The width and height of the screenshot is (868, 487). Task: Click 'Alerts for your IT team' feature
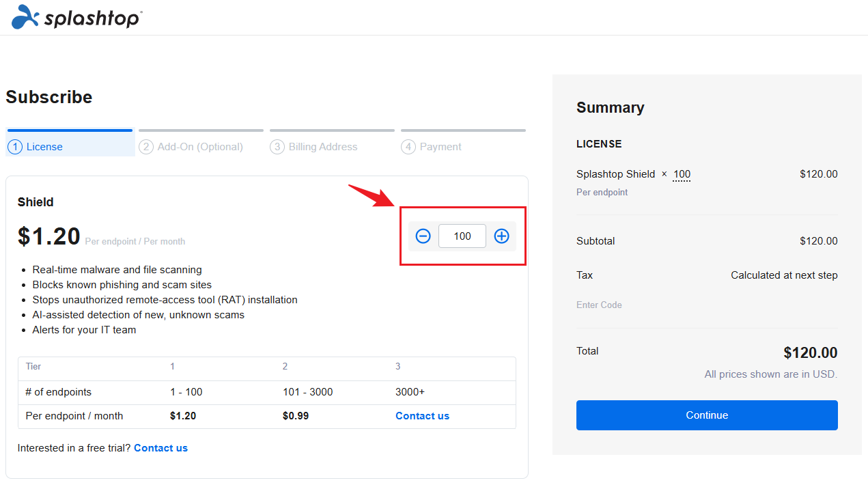coord(84,330)
